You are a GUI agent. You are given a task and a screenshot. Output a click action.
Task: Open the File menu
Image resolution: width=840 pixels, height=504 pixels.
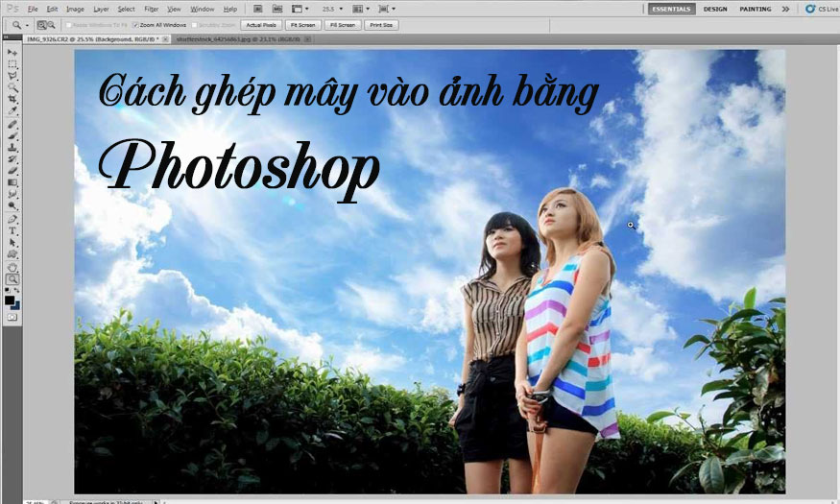click(x=33, y=9)
